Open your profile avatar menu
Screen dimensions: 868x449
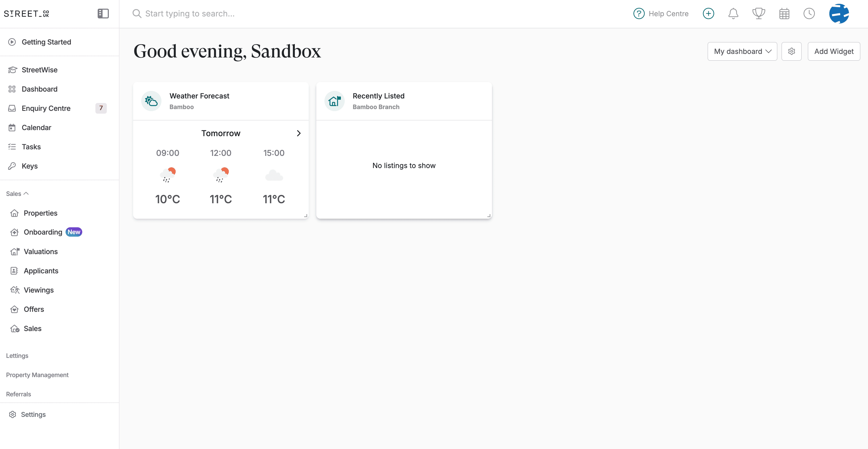point(839,14)
